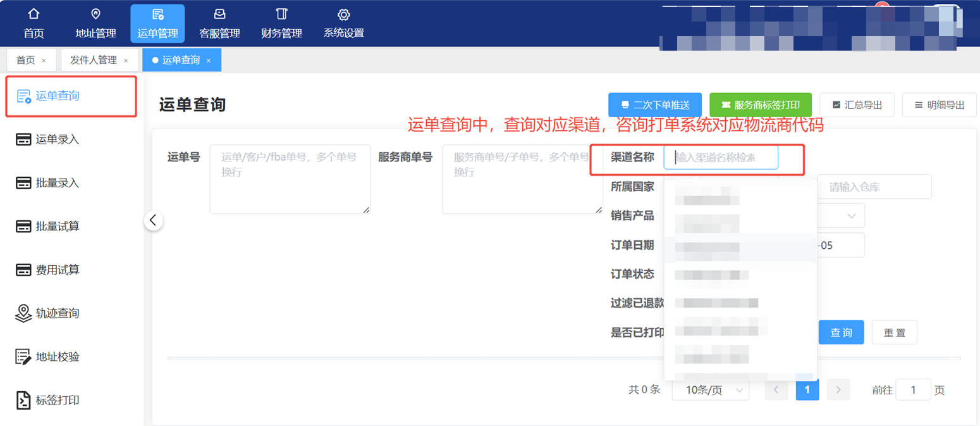This screenshot has width=980, height=426.
Task: Select page 1 in pagination
Action: click(x=807, y=390)
